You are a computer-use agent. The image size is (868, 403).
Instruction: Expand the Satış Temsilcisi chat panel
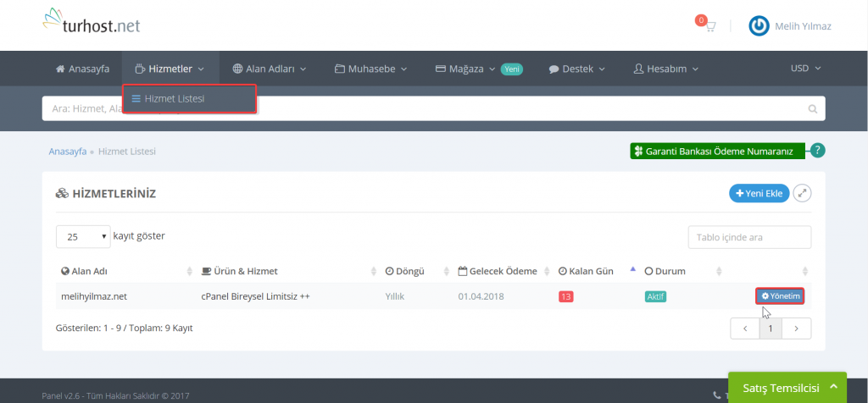click(x=787, y=388)
